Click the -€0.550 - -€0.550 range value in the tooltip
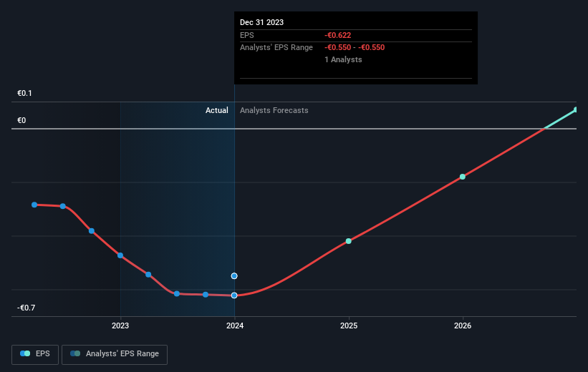 355,48
